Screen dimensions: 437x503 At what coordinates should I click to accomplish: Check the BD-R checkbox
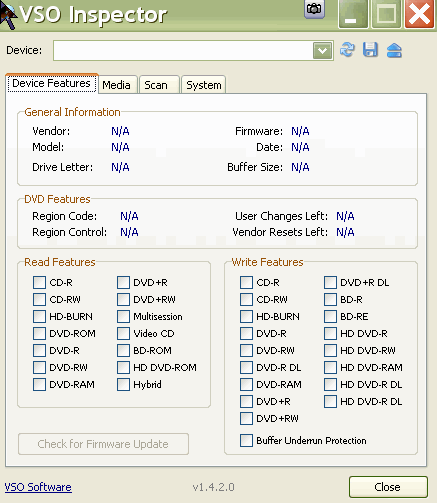(330, 299)
